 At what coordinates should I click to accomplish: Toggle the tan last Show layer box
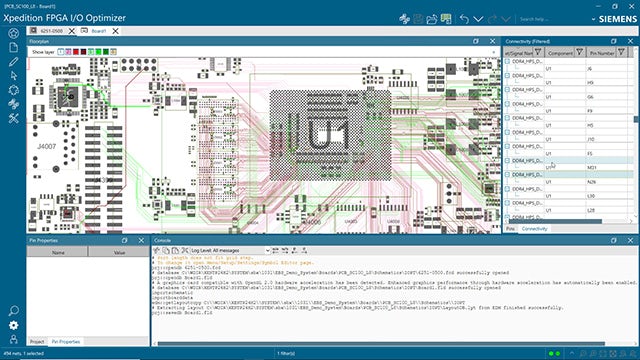coord(113,52)
